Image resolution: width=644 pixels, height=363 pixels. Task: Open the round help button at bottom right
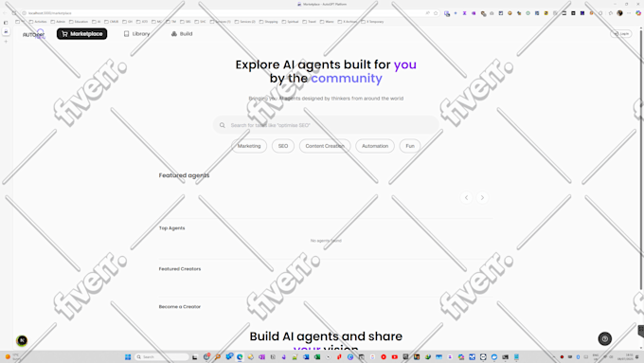click(x=604, y=338)
